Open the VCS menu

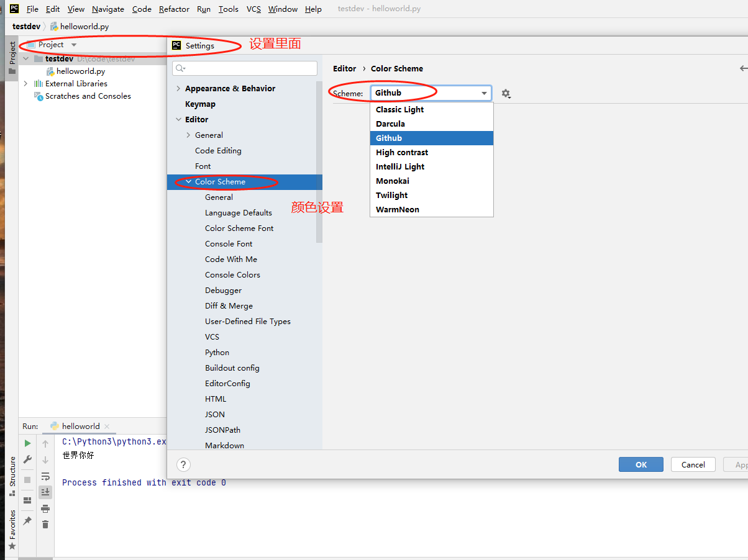pos(253,9)
